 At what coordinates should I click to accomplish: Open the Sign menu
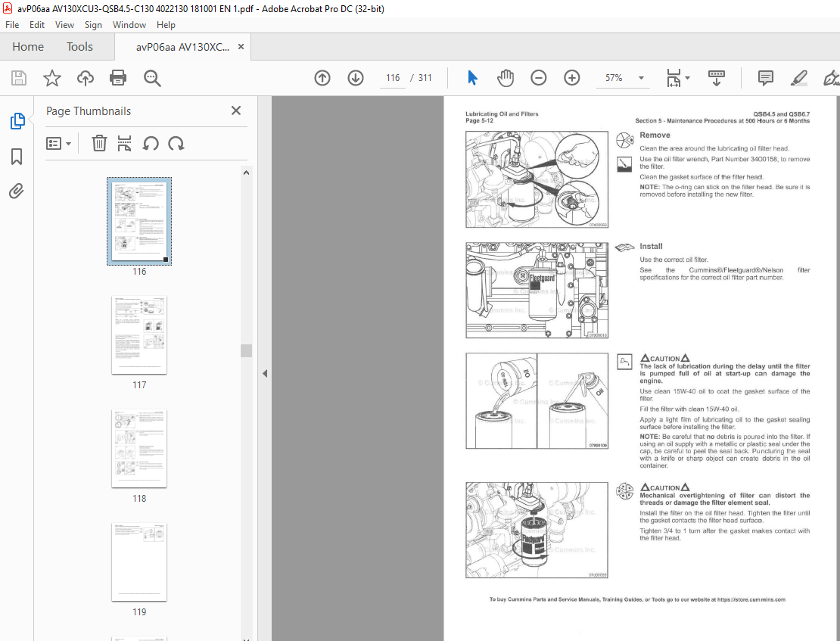(93, 25)
